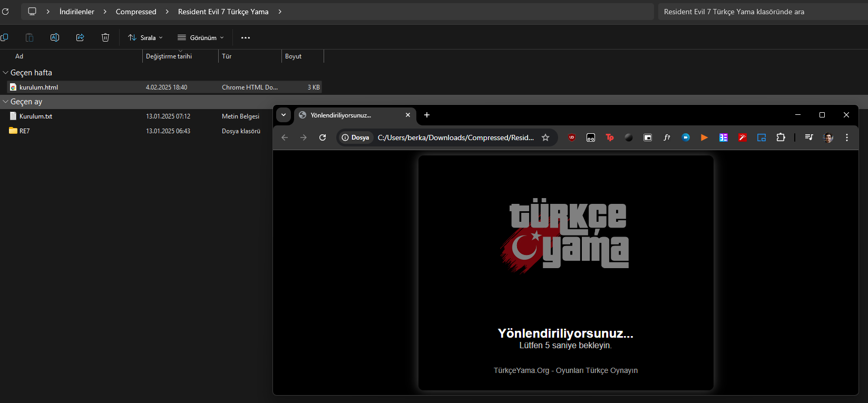Select the RE7 folder
The height and width of the screenshot is (403, 868).
pyautogui.click(x=24, y=131)
